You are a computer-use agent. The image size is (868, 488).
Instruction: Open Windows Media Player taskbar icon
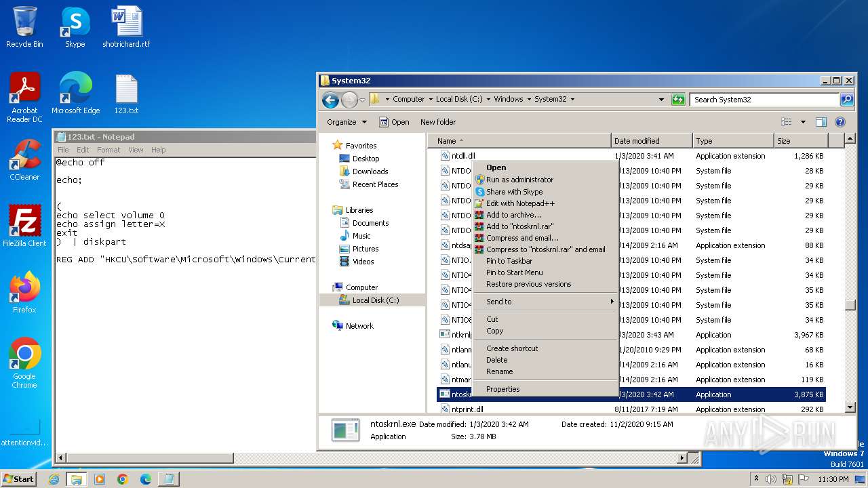tap(100, 479)
